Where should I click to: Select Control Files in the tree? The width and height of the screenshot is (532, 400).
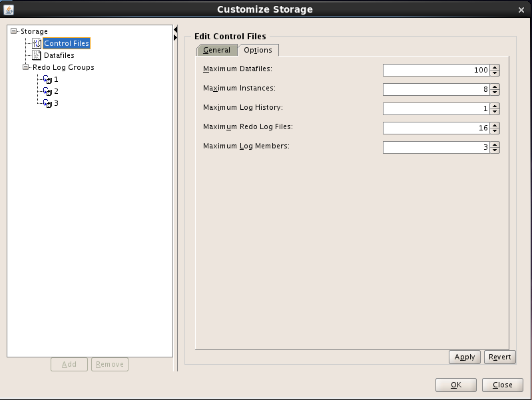click(67, 43)
